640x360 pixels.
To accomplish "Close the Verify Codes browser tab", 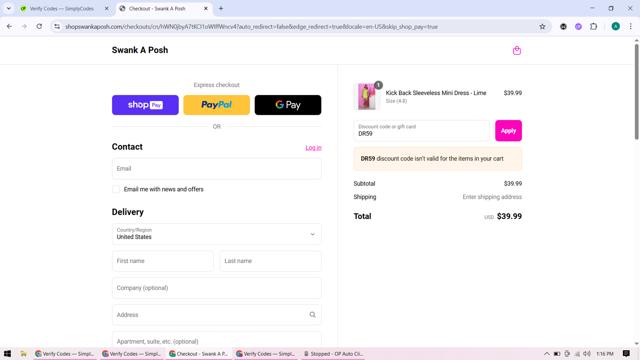I will pyautogui.click(x=107, y=9).
